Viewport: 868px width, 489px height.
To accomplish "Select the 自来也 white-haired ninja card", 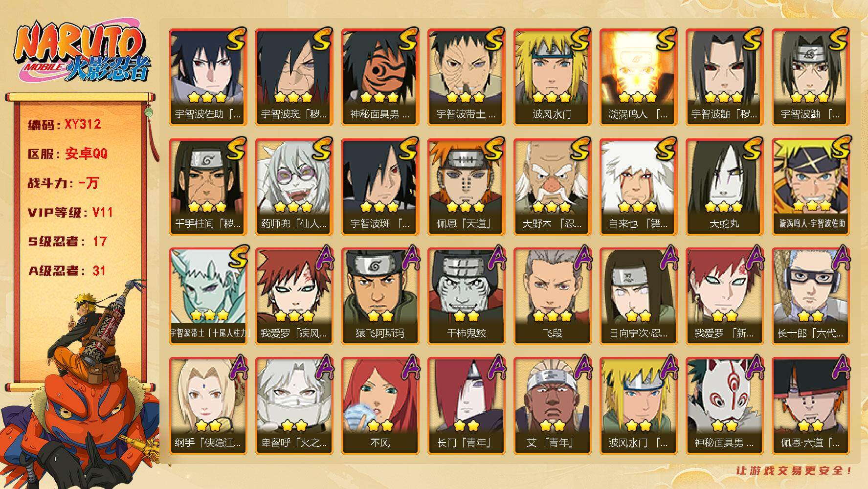I will click(x=638, y=186).
